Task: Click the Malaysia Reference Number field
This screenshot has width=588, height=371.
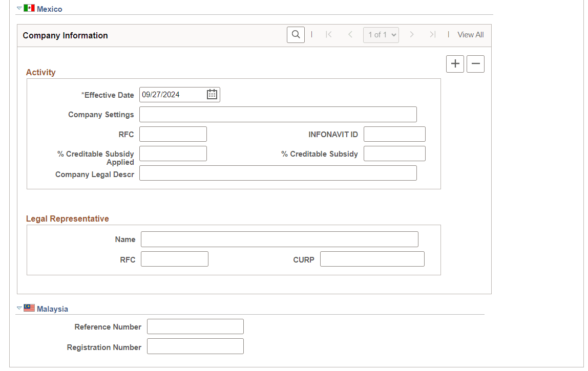Action: [x=195, y=326]
